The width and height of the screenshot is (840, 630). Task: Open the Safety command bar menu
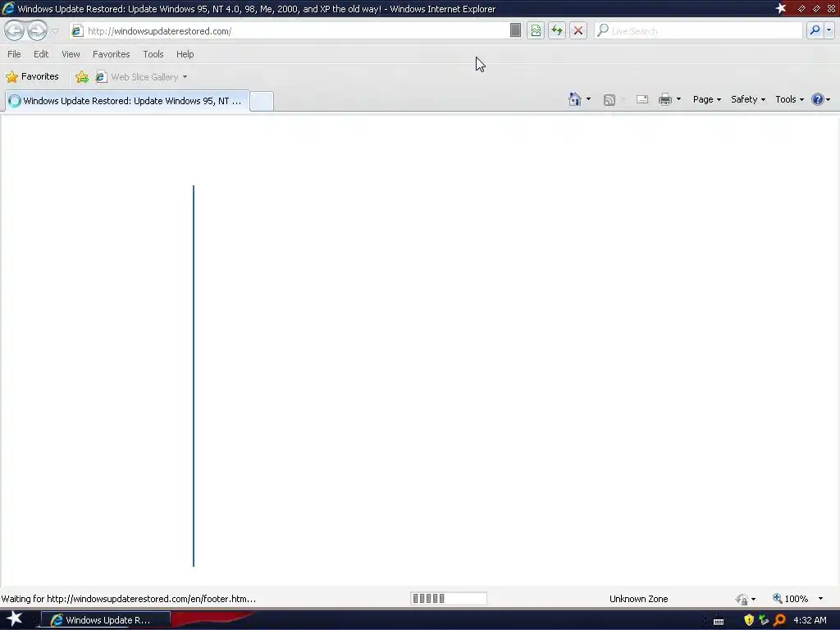click(x=748, y=99)
